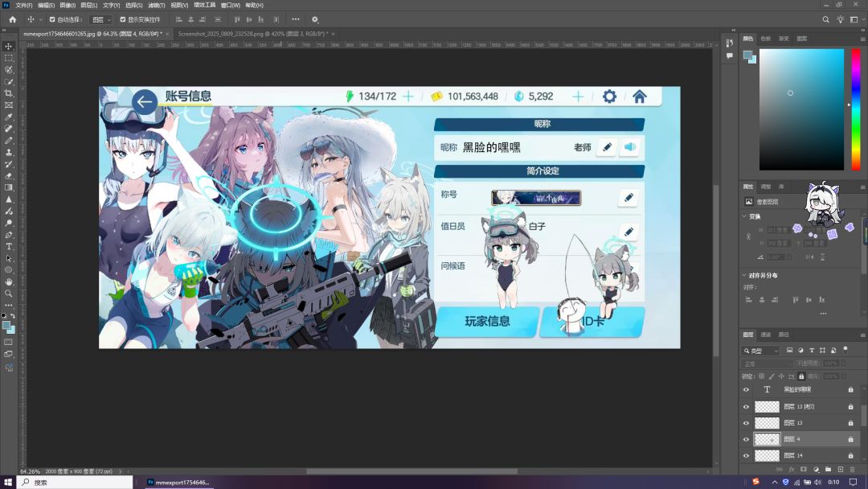Hide the text layer 黑脸的嘿嘿

coord(746,390)
